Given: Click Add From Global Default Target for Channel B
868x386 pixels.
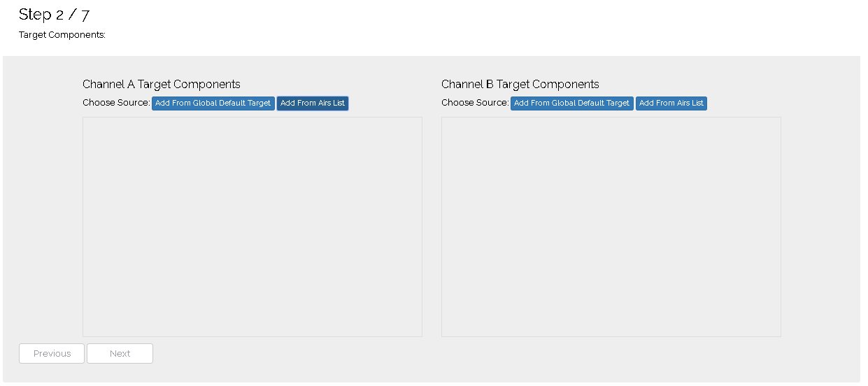Looking at the screenshot, I should pyautogui.click(x=571, y=103).
